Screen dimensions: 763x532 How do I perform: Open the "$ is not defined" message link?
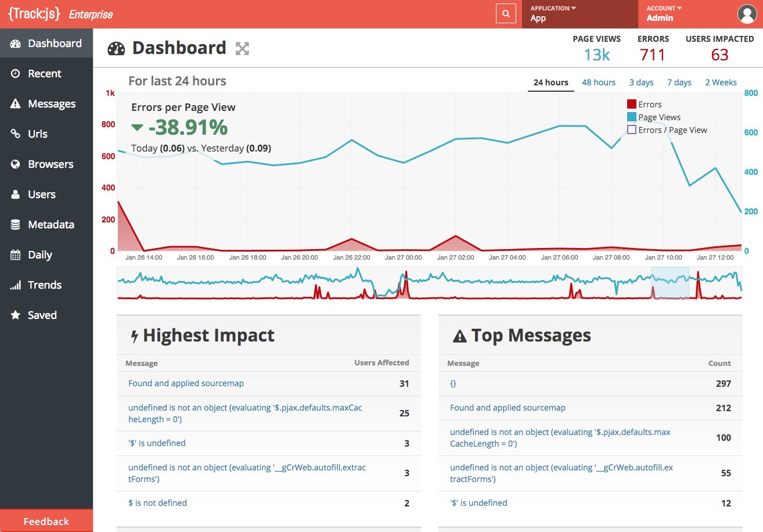click(157, 503)
